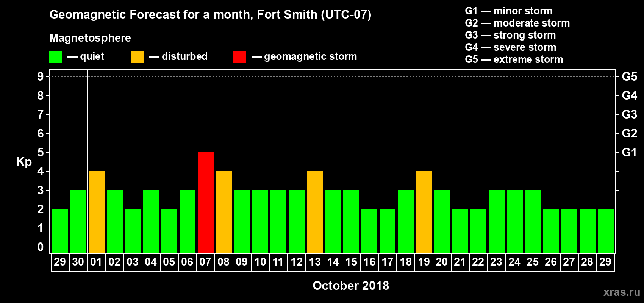This screenshot has width=644, height=303.
Task: Click the G5 label on the right axis
Action: [x=630, y=77]
